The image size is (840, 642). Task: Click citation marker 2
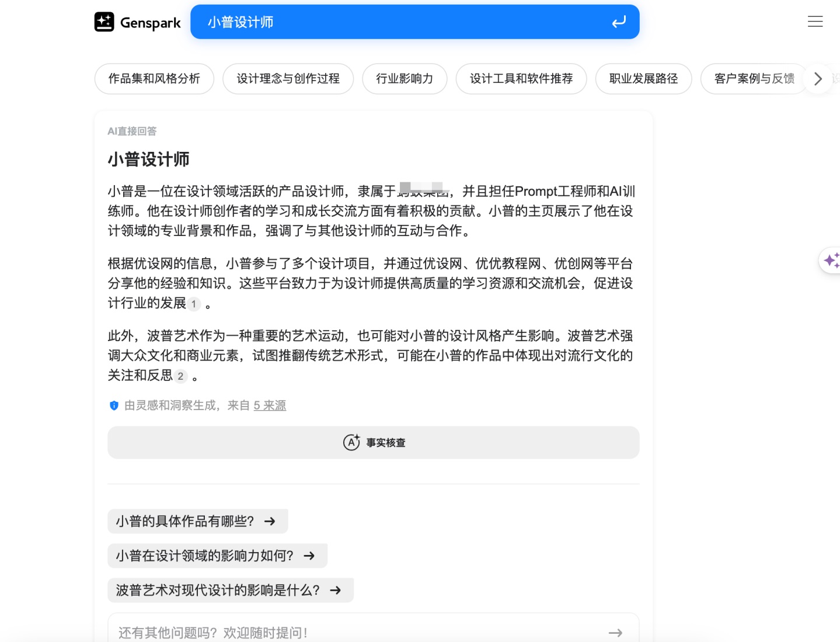point(181,376)
